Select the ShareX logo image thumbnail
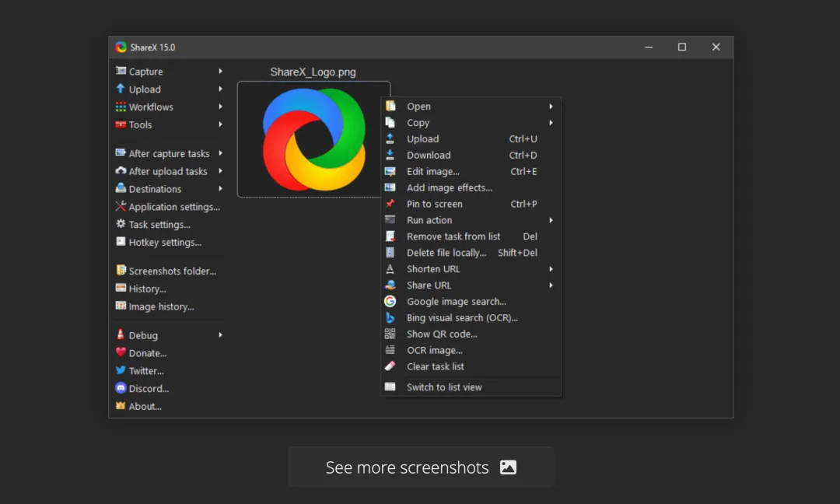 314,139
